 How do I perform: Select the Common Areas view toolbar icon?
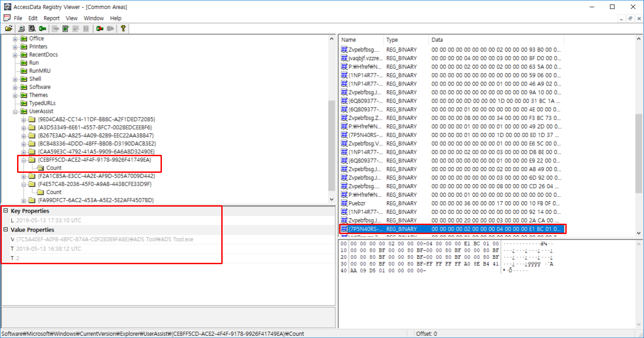pos(32,28)
